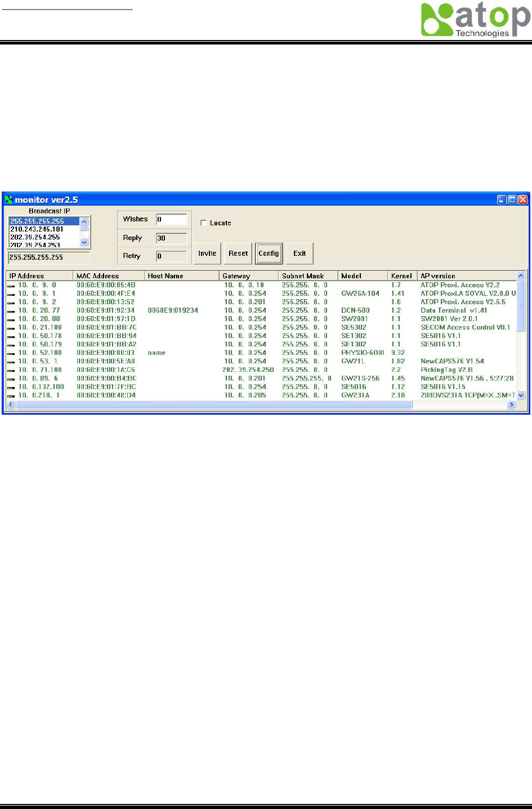532x809 pixels.
Task: Select AP version PickingTag V2.B
Action: click(x=446, y=370)
